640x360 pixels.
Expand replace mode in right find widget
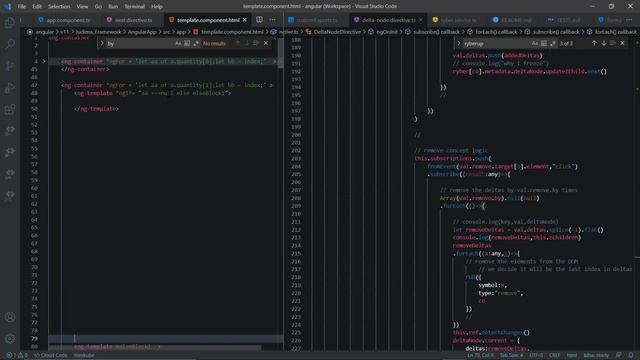coord(458,43)
